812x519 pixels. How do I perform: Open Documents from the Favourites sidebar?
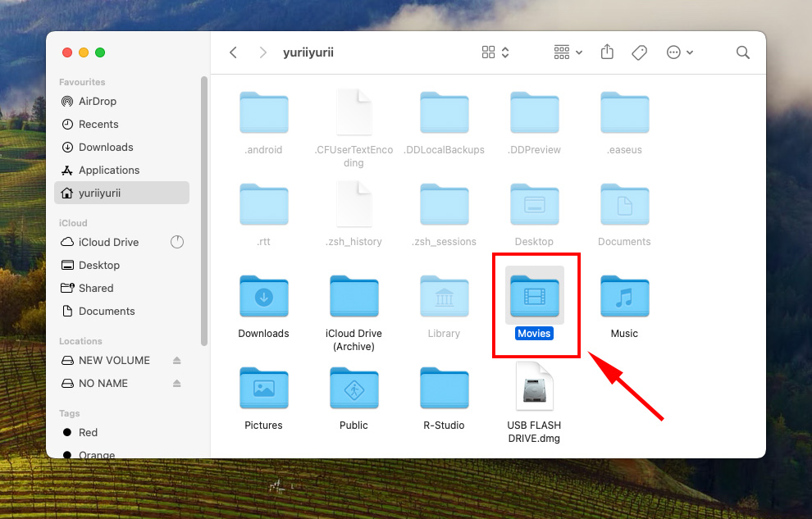point(107,311)
